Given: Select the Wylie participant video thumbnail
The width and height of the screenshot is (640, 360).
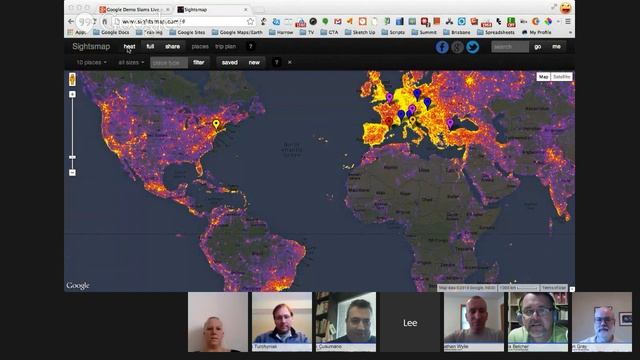Looking at the screenshot, I should click(x=473, y=322).
